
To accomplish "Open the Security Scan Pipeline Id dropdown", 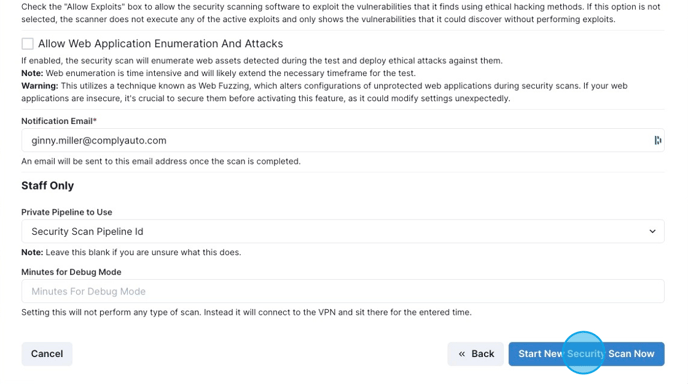I will [343, 231].
